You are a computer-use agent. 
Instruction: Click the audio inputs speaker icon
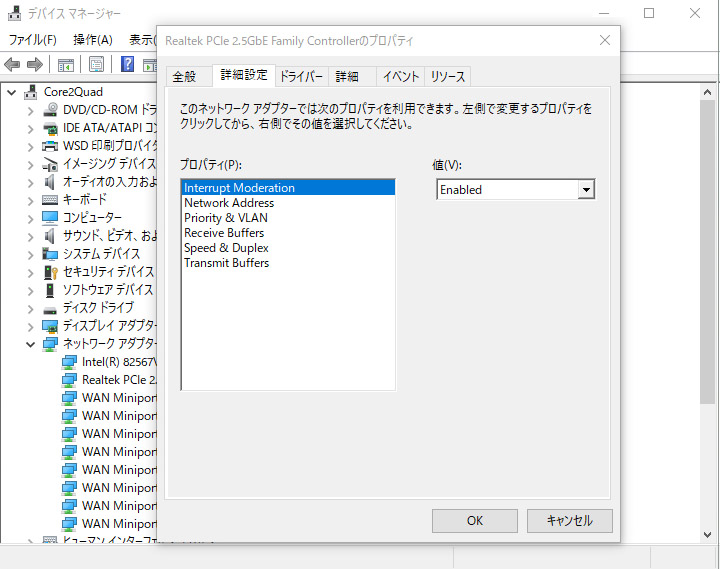tap(50, 182)
